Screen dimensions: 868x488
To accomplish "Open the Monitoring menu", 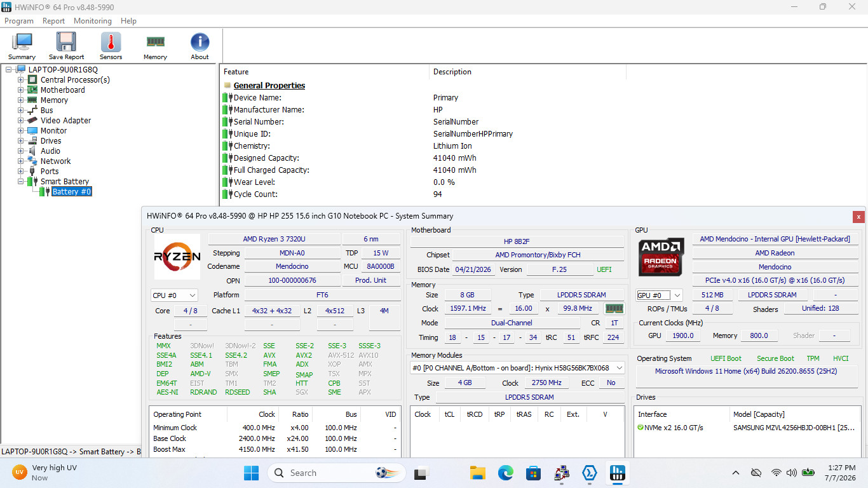I will [92, 21].
